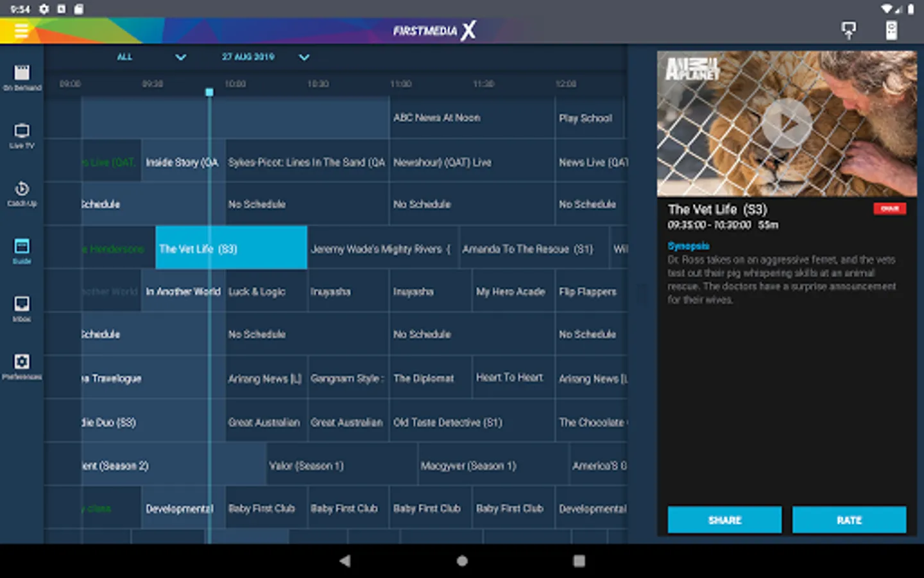
Task: Click the Synopsis heading
Action: click(689, 245)
